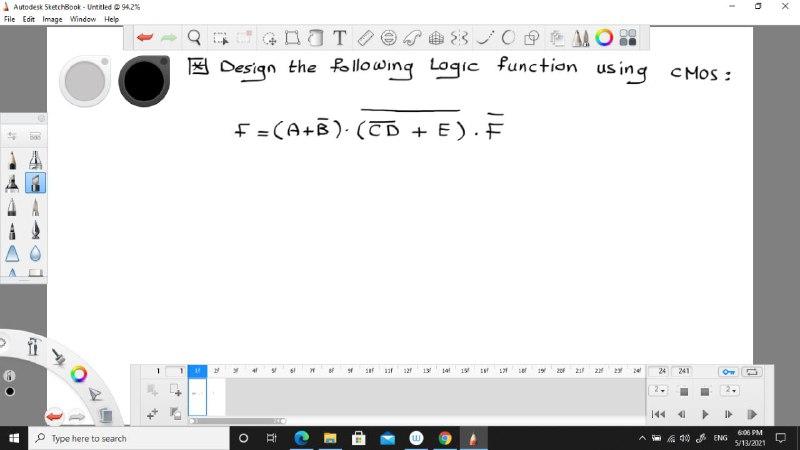Add an empty keyframe
The image size is (800, 450).
tap(176, 391)
